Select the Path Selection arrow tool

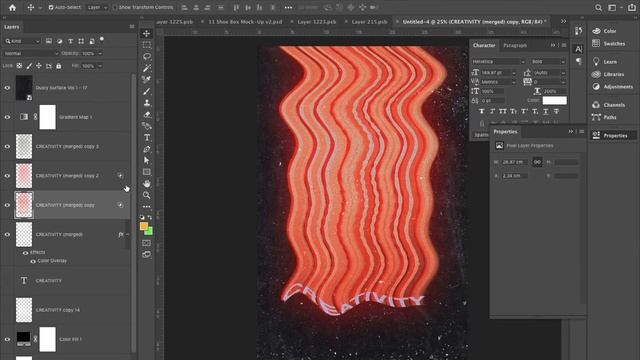(147, 161)
